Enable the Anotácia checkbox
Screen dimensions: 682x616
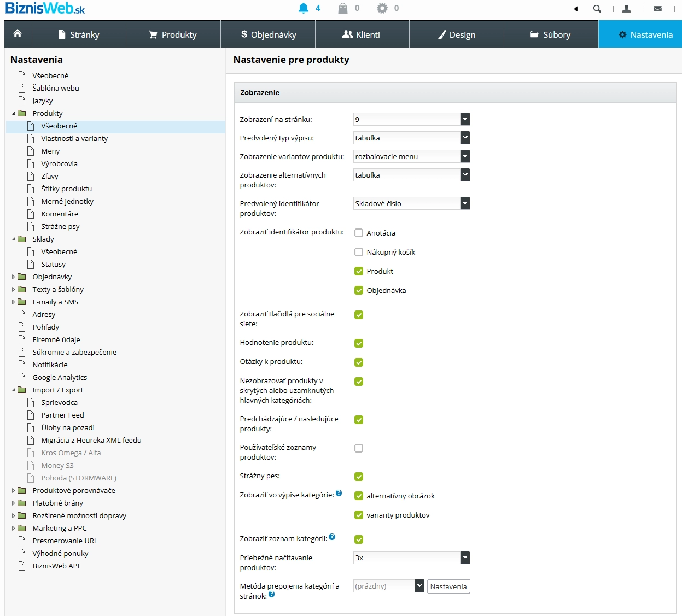pyautogui.click(x=359, y=233)
